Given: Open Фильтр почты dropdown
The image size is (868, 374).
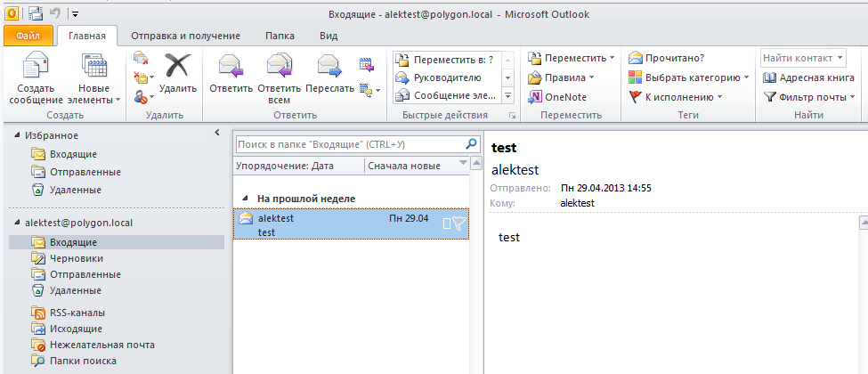Looking at the screenshot, I should click(x=809, y=98).
